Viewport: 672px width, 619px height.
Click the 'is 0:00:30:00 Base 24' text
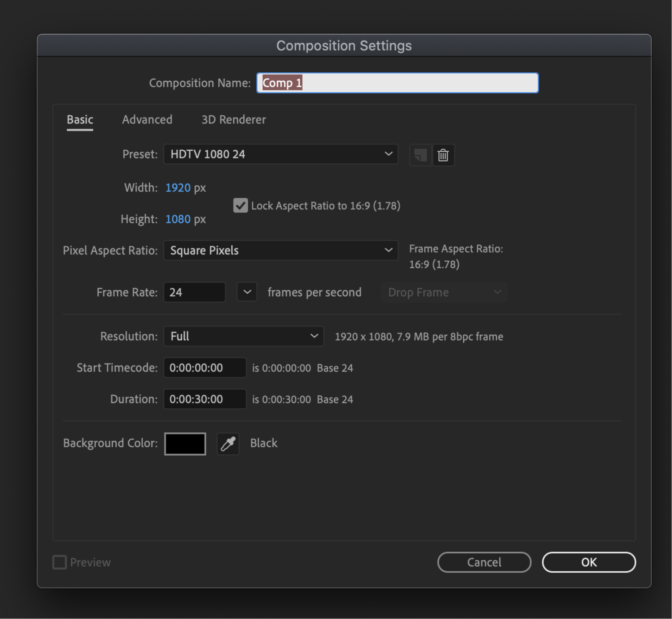pos(302,399)
